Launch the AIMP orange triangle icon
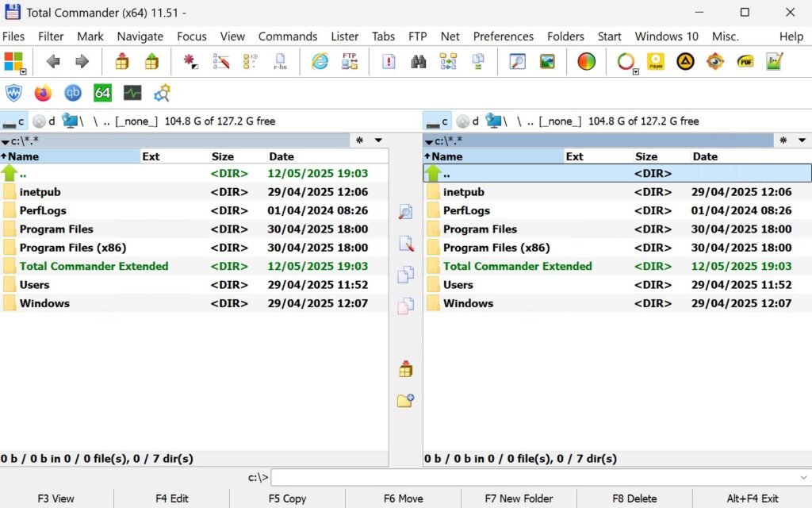 coord(685,62)
